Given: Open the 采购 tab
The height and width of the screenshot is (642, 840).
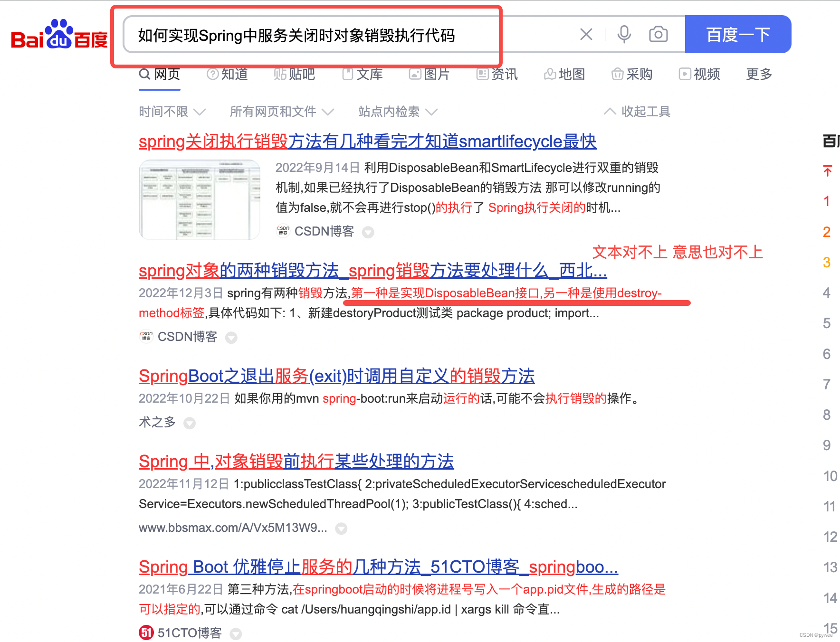Looking at the screenshot, I should click(632, 74).
